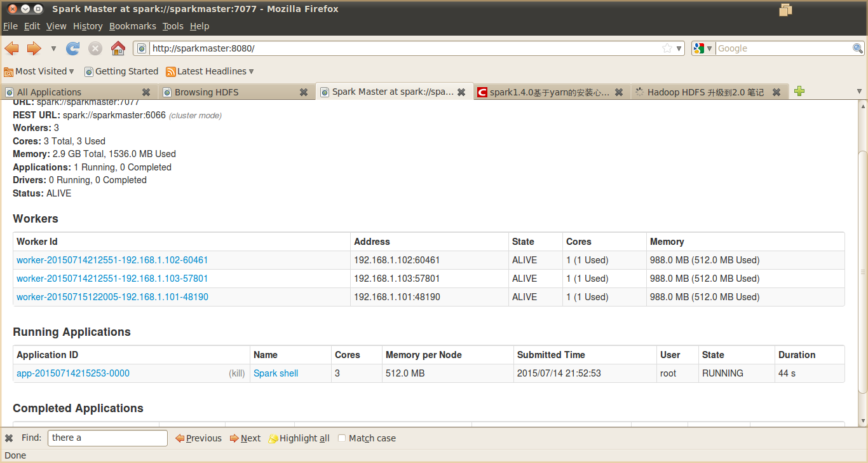This screenshot has width=868, height=463.
Task: Click the scrollbar down arrow
Action: tap(862, 421)
